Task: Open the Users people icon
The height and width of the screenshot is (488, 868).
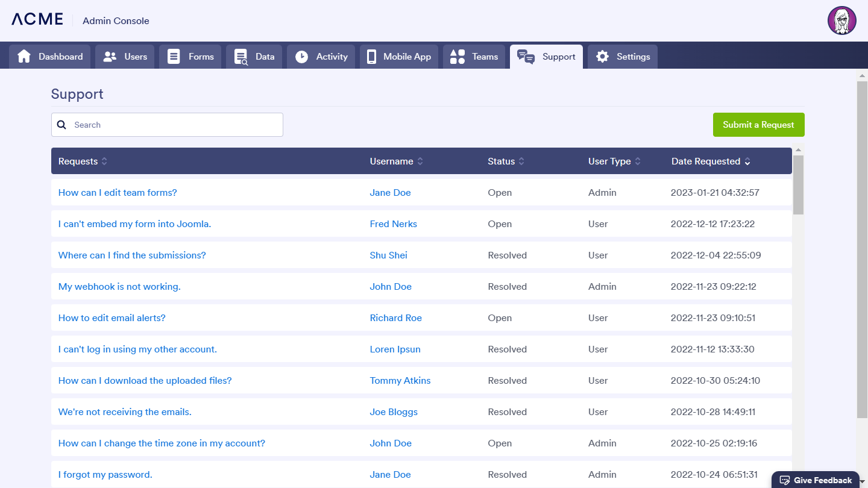Action: click(110, 57)
